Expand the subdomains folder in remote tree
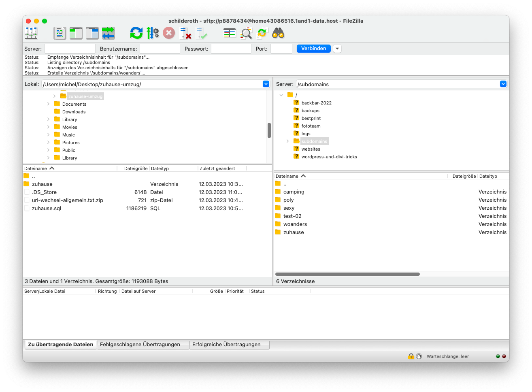Viewport: 532px width, 392px height. [x=288, y=141]
